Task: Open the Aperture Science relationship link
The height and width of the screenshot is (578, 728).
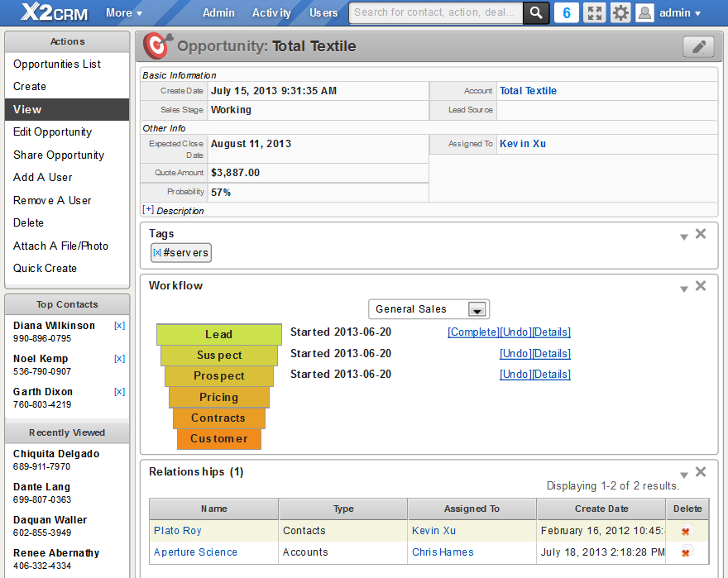Action: pos(195,552)
